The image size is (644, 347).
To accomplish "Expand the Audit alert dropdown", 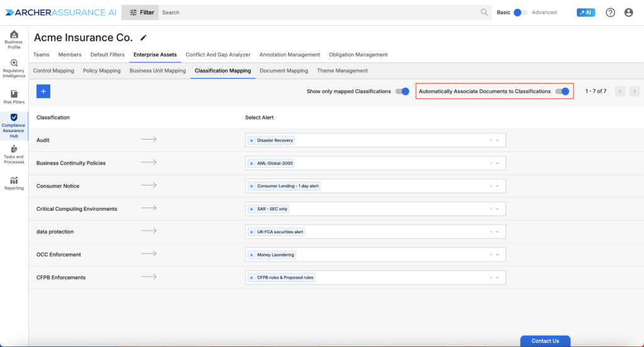I will 497,140.
